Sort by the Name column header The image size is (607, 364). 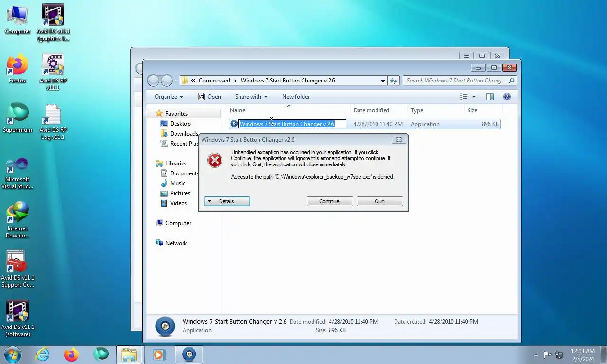tap(289, 110)
